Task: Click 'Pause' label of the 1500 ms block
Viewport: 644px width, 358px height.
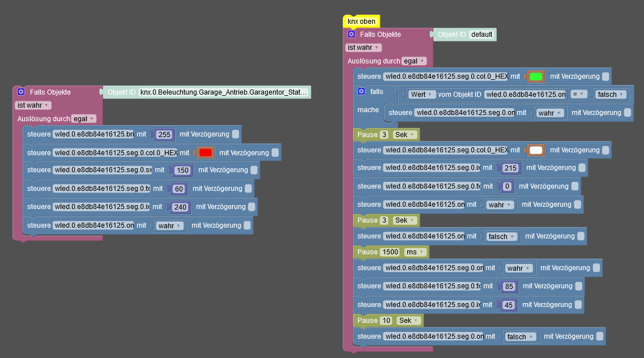Action: click(367, 252)
